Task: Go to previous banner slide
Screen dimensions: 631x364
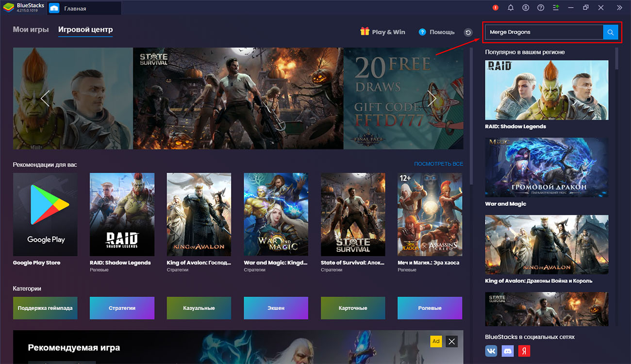Action: pyautogui.click(x=45, y=99)
